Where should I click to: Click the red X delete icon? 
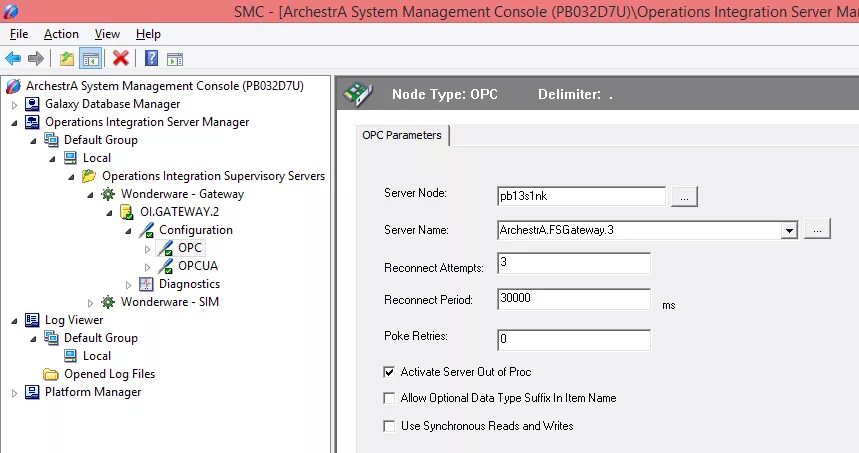point(121,58)
